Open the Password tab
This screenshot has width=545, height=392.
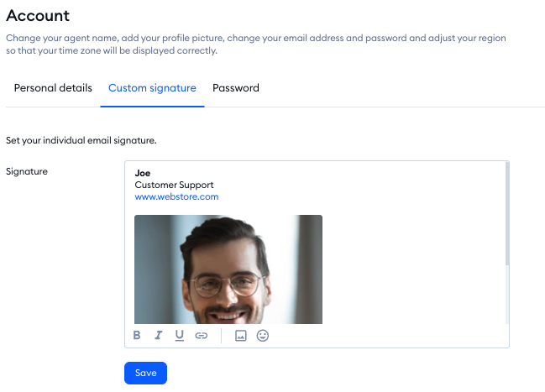[x=236, y=88]
